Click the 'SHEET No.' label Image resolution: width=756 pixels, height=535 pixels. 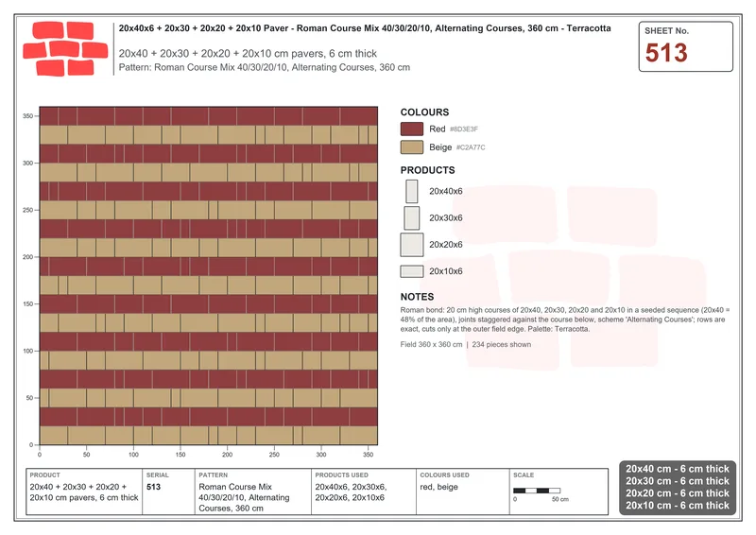(666, 31)
